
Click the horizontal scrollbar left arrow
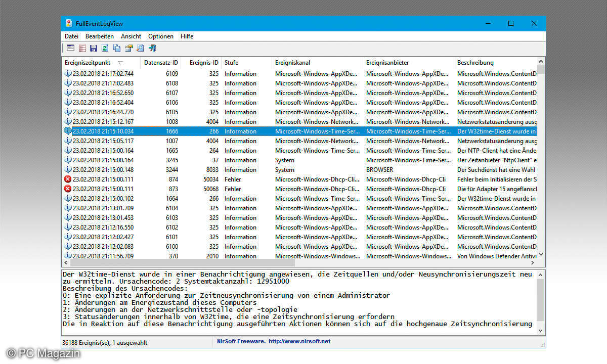click(x=66, y=263)
